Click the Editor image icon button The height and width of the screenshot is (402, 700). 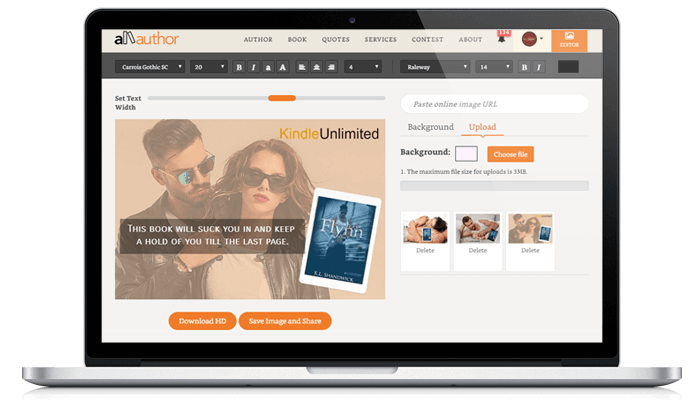(x=569, y=40)
